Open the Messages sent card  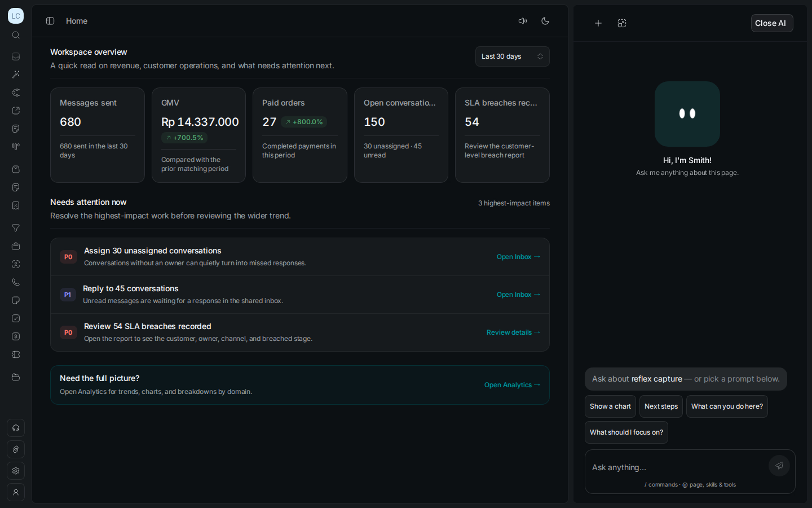(98, 135)
